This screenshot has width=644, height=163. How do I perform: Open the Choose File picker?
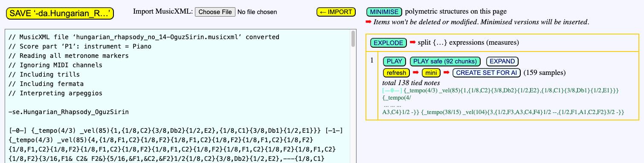point(215,12)
